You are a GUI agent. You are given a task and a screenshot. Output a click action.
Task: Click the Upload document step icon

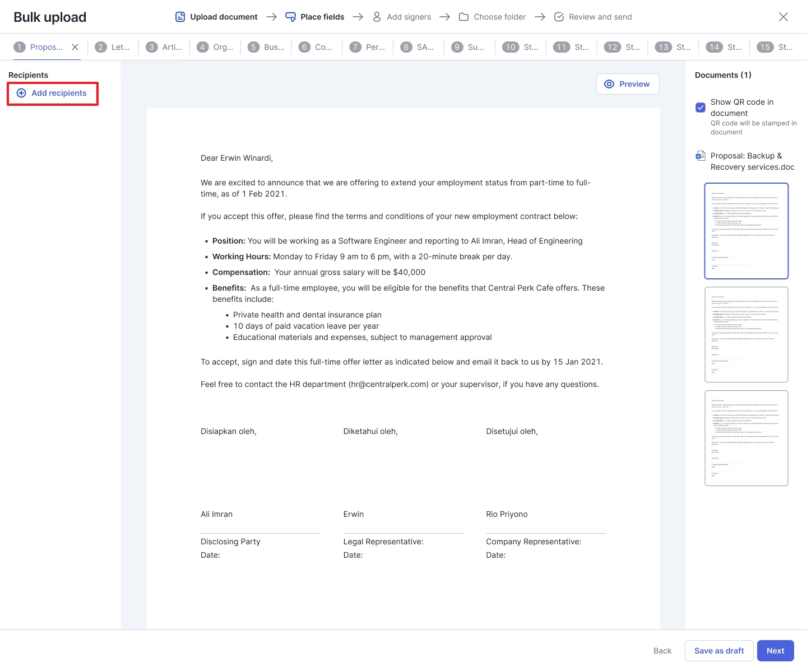(180, 17)
